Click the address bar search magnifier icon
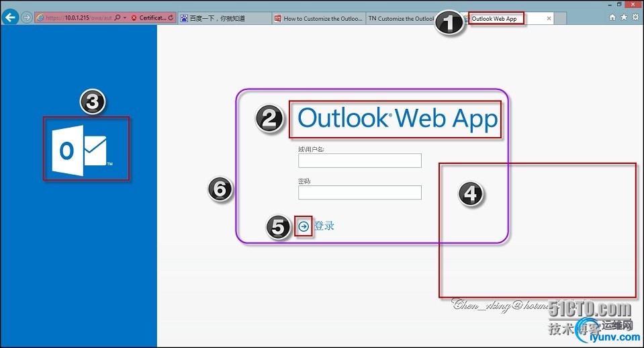Image resolution: width=644 pixels, height=348 pixels. [118, 17]
